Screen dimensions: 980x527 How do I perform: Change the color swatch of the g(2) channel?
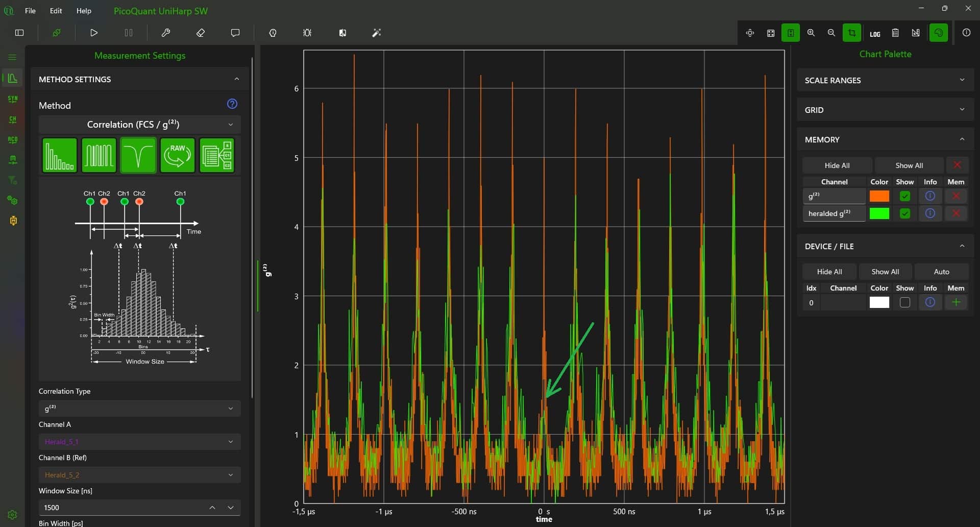(x=879, y=196)
